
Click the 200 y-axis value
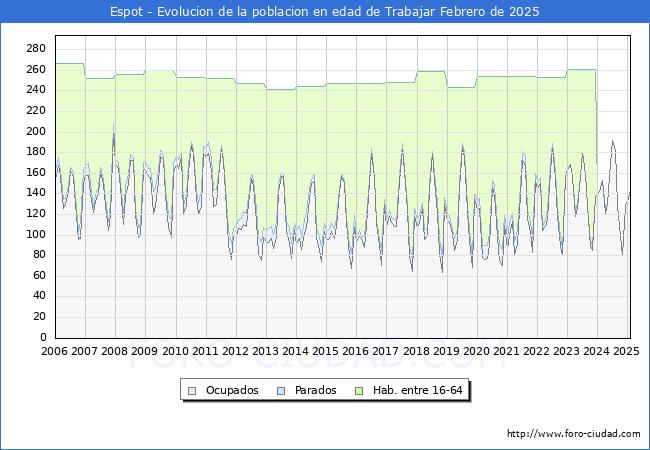point(36,131)
